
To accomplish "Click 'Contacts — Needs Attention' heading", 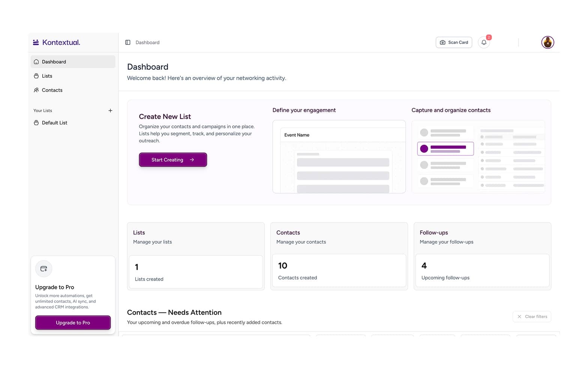I will coord(174,312).
